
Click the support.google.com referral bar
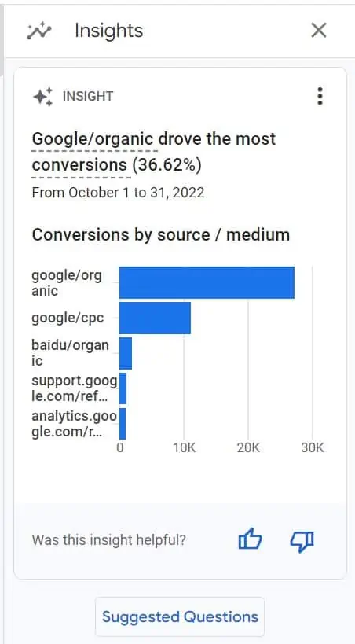[123, 388]
